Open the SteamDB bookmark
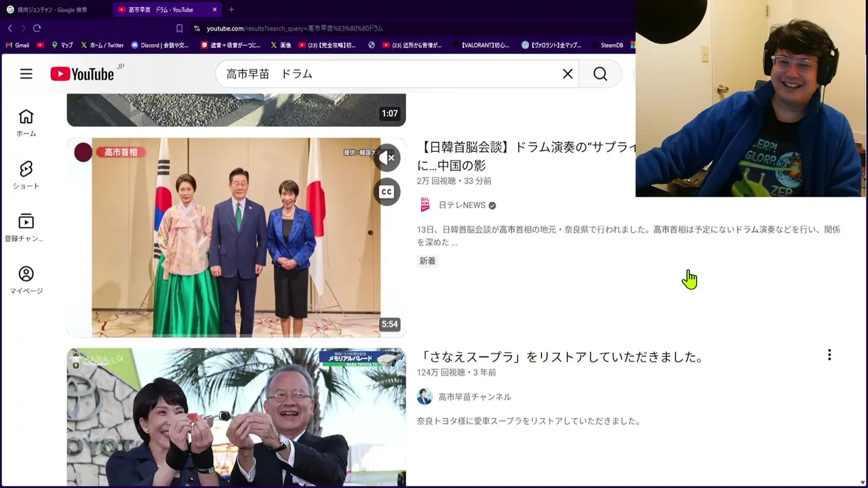The height and width of the screenshot is (488, 868). (x=606, y=45)
